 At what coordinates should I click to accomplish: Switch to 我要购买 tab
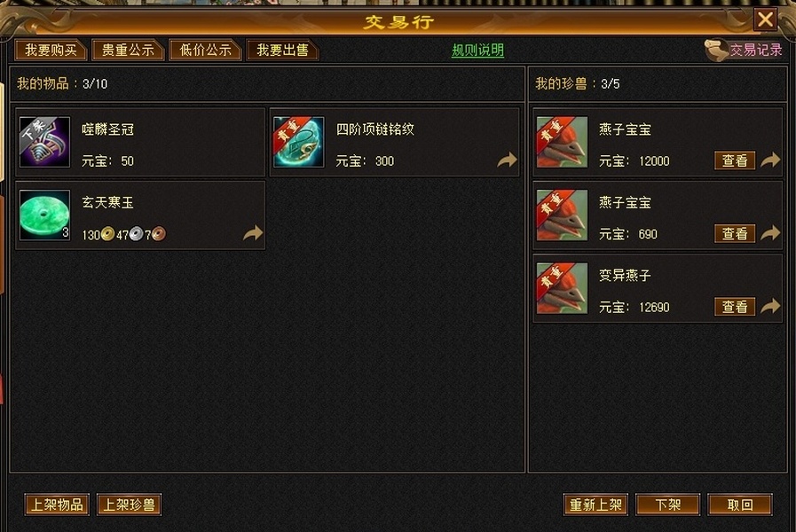[x=51, y=51]
